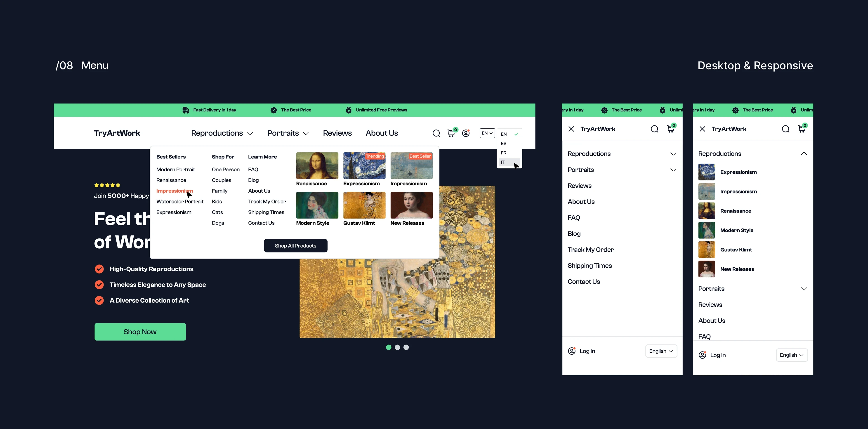Open New Releases thumbnail in mega menu
868x429 pixels.
pos(411,205)
